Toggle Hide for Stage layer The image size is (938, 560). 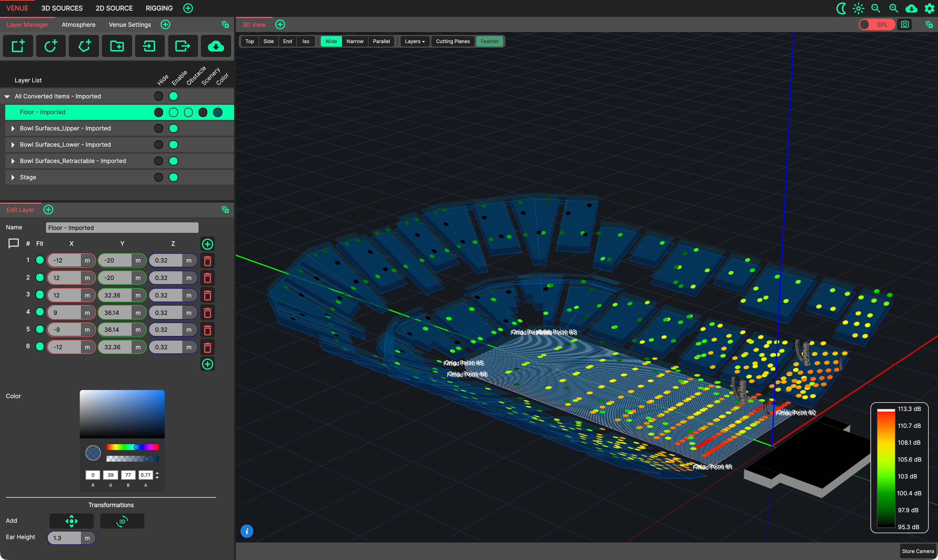159,177
